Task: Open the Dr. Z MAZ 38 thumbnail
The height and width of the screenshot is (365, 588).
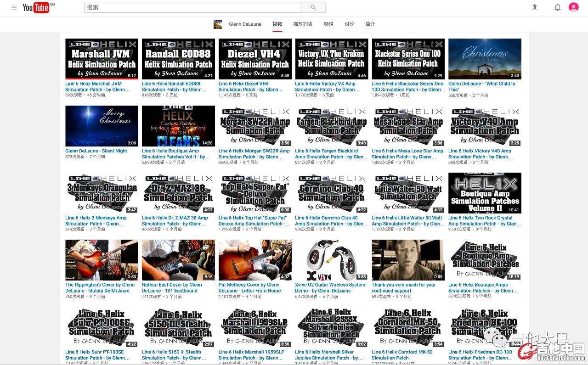Action: coord(178,193)
